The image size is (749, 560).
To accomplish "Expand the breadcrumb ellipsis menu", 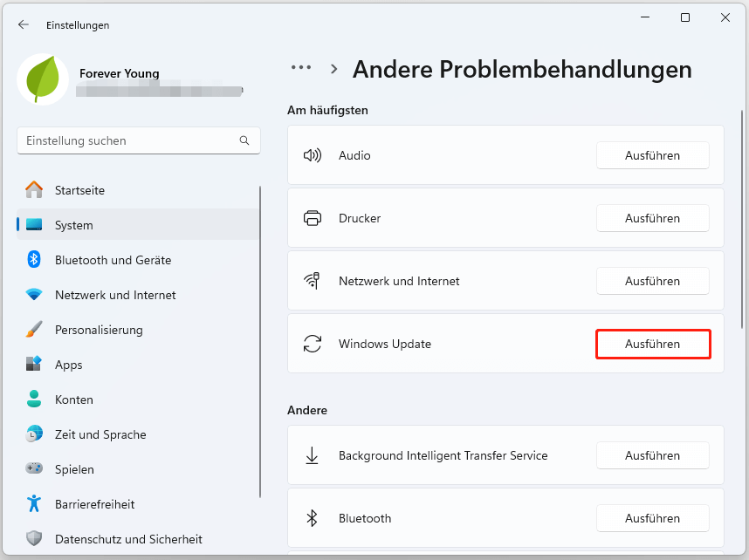I will [301, 68].
